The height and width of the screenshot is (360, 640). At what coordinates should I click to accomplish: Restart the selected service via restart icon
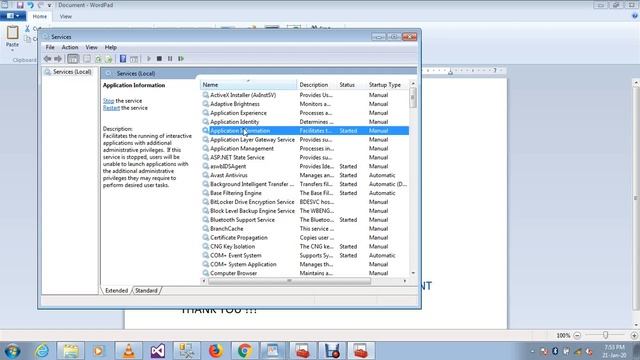coord(181,59)
